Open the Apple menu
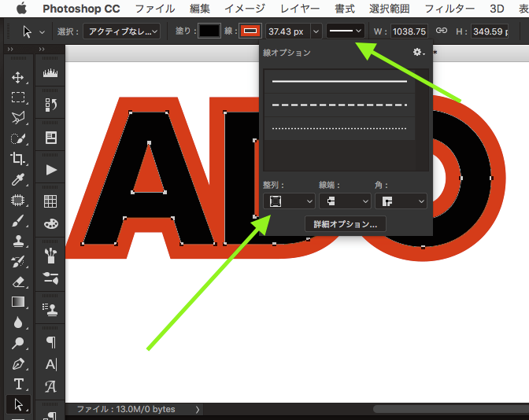Viewport: 529px width, 420px height. point(21,9)
